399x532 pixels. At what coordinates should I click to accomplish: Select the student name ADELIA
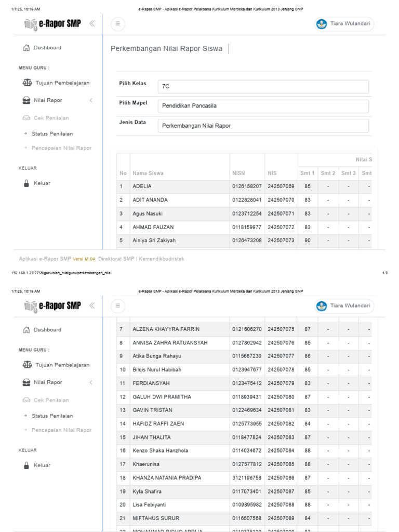tap(142, 187)
